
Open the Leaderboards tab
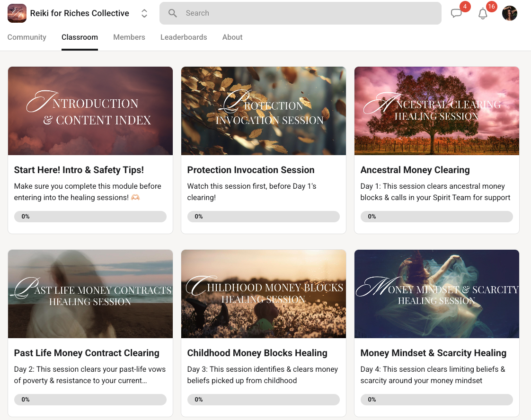coord(184,37)
